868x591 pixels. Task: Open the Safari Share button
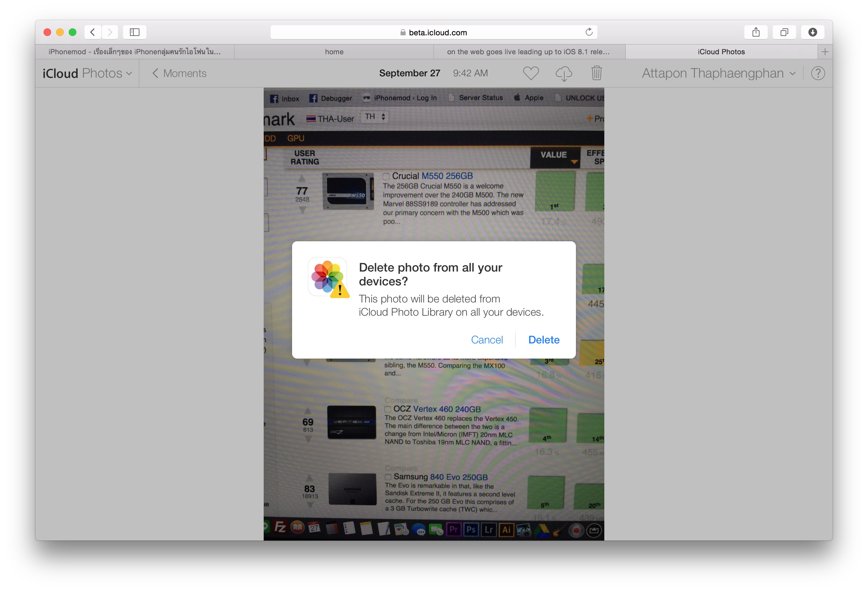(x=756, y=32)
